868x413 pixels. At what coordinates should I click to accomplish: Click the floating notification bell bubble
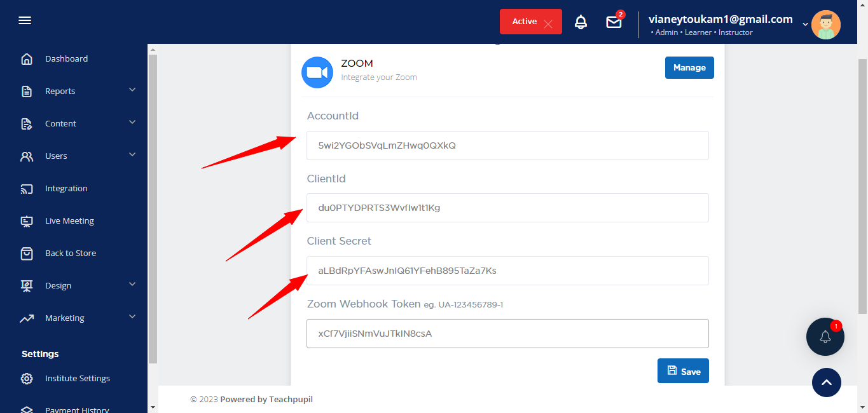[x=825, y=337]
